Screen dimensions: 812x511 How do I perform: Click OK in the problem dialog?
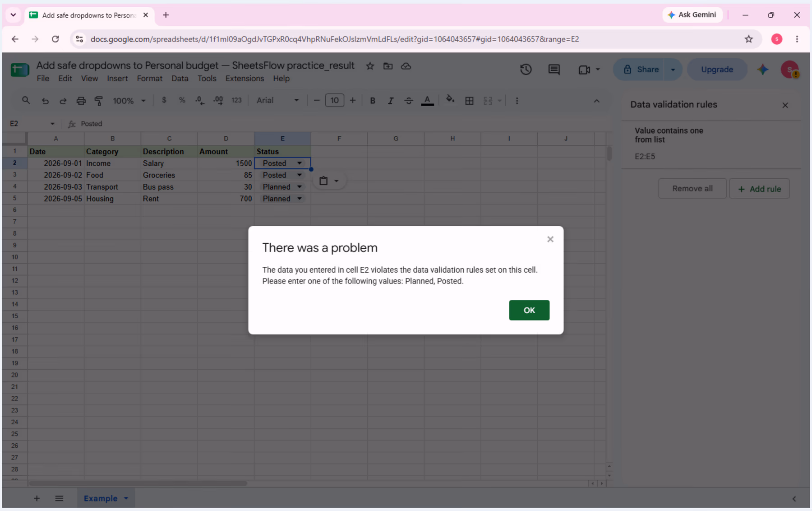pos(529,310)
